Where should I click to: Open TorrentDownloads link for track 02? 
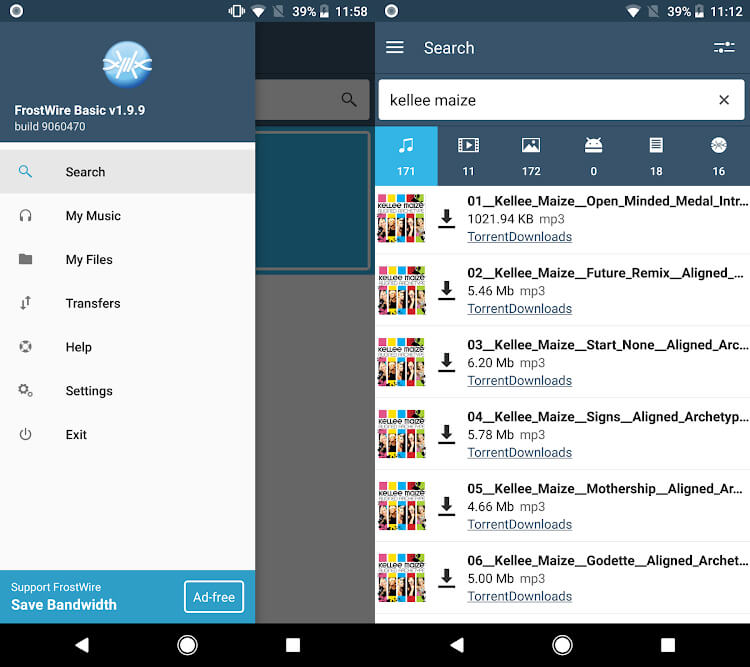(519, 309)
